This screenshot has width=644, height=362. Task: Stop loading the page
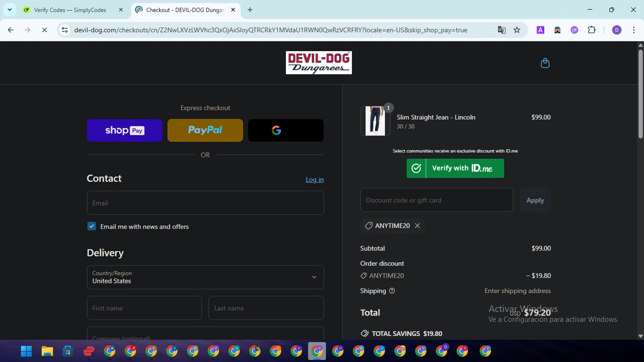[44, 30]
